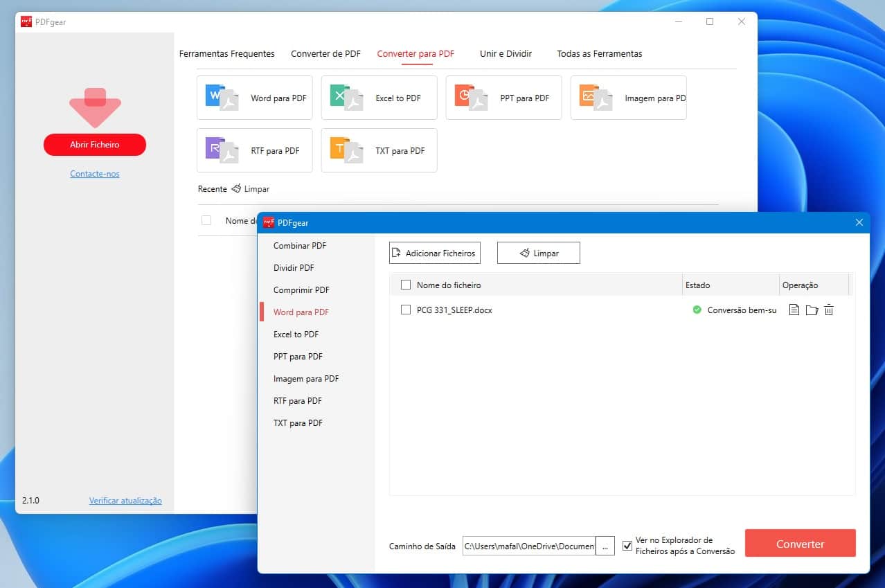Minimize the main PDFgear window
The height and width of the screenshot is (588, 885).
678,21
